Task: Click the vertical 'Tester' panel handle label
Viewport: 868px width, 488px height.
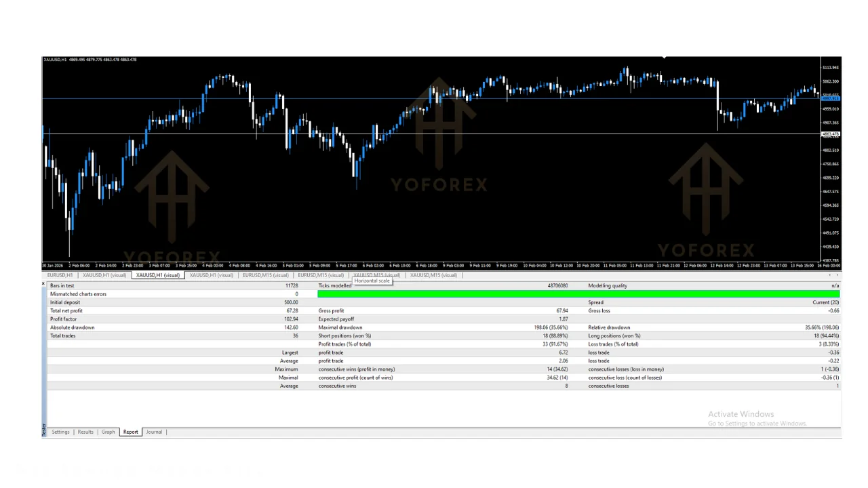Action: (44, 429)
